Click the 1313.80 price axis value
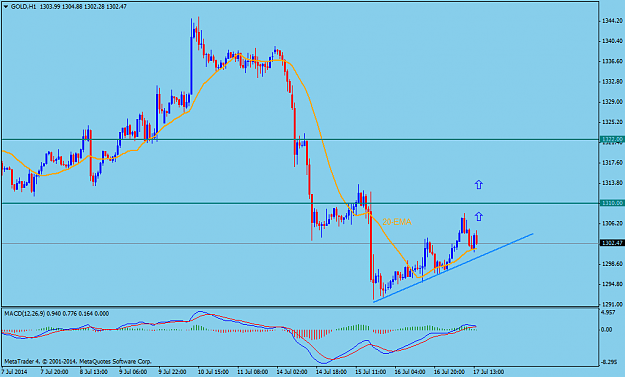 pos(613,183)
